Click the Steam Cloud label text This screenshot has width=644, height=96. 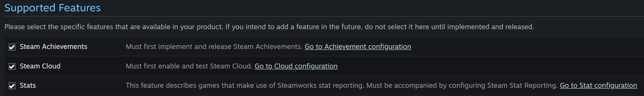(x=40, y=66)
